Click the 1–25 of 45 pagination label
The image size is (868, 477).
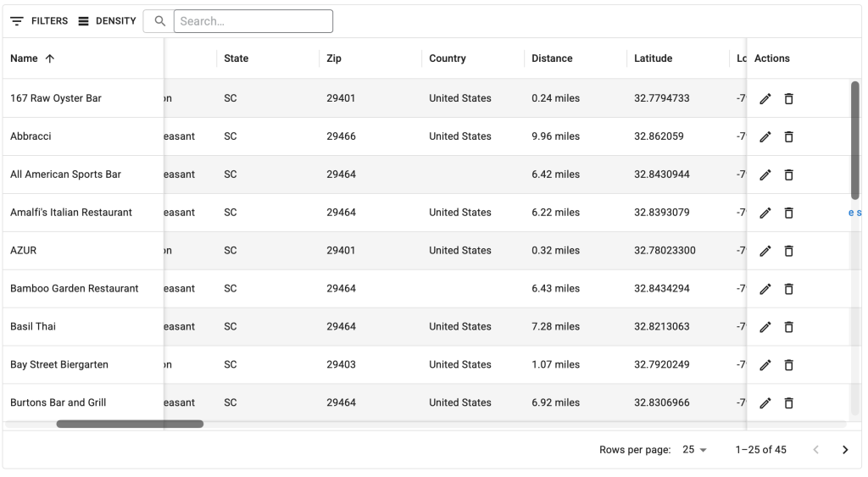pyautogui.click(x=760, y=450)
